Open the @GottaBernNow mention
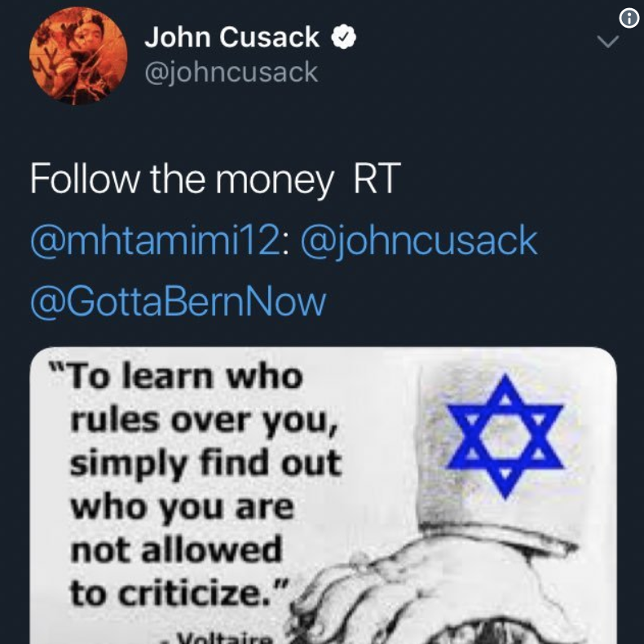Image resolution: width=644 pixels, height=644 pixels. pos(178,303)
